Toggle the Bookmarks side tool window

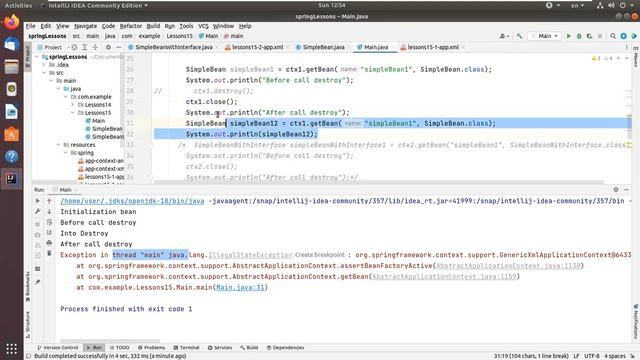coord(28,287)
